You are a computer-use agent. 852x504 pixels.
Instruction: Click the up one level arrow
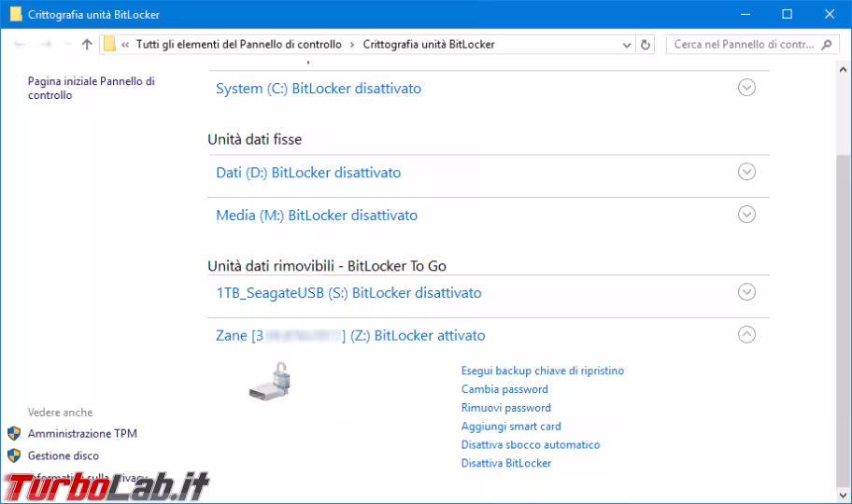(87, 45)
